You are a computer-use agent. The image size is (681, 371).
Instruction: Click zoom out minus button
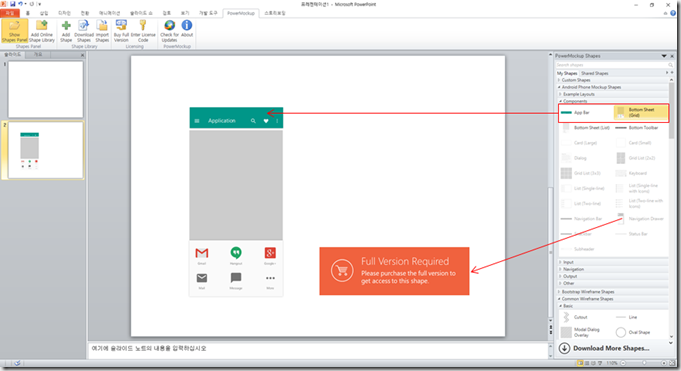(623, 363)
